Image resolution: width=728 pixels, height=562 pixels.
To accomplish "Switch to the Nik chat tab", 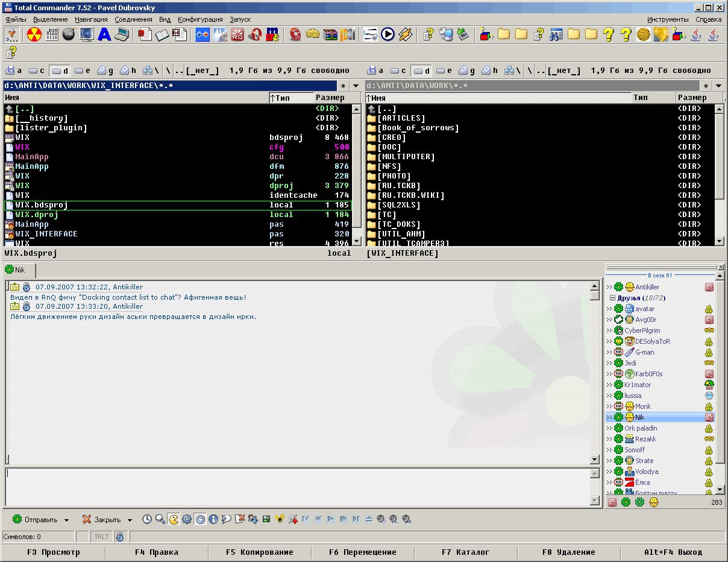I will point(19,270).
